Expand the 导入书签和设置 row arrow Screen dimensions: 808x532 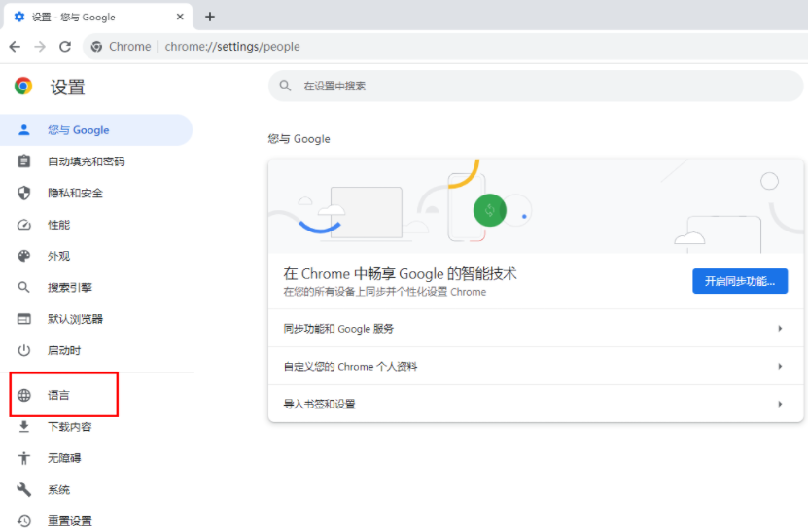coord(780,404)
